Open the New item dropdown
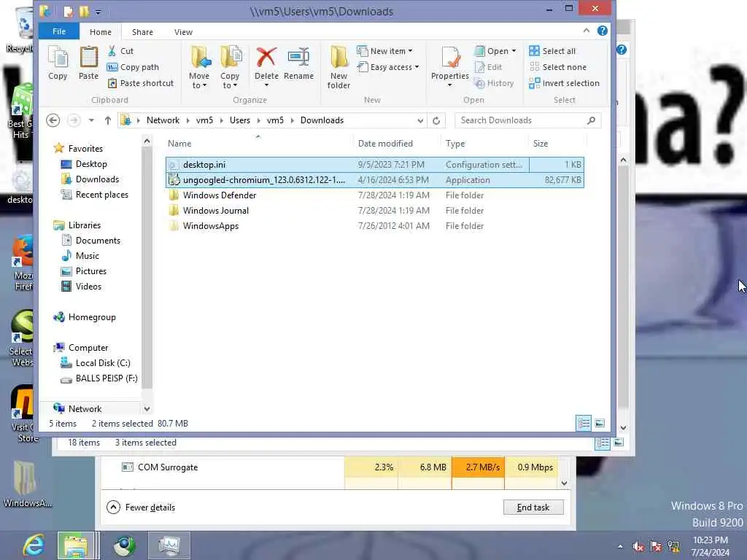 (x=385, y=51)
